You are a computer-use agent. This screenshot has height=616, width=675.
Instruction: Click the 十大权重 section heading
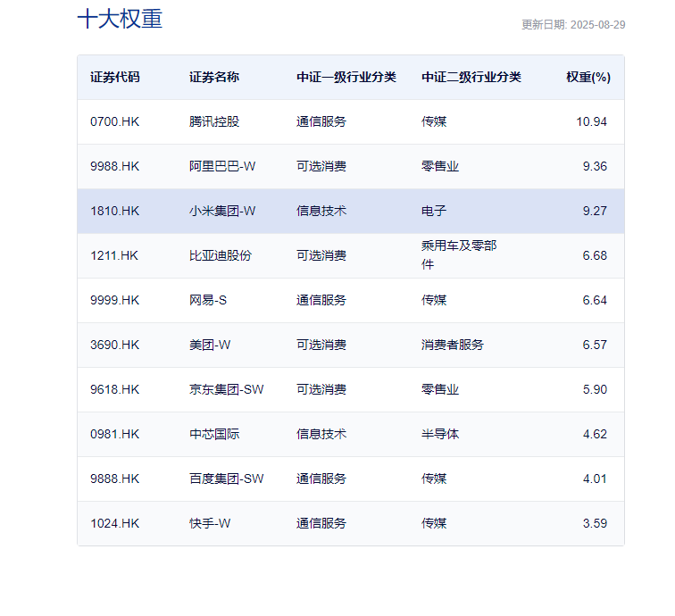click(120, 20)
